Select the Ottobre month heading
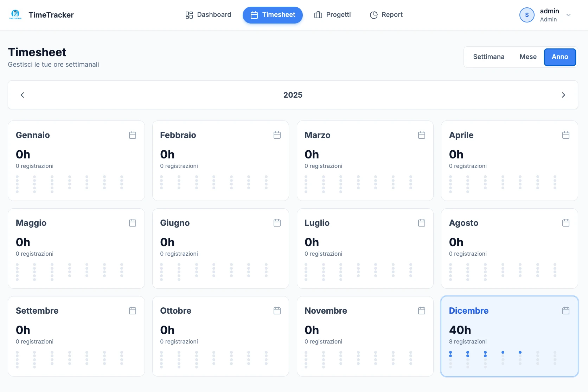The image size is (588, 392). pyautogui.click(x=175, y=311)
